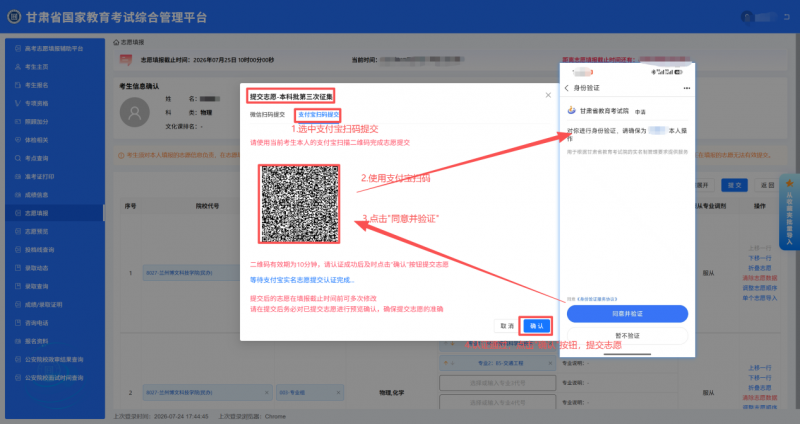The width and height of the screenshot is (800, 424).
Task: Switch to the 支付宝扫码提交 tab
Action: pyautogui.click(x=318, y=115)
